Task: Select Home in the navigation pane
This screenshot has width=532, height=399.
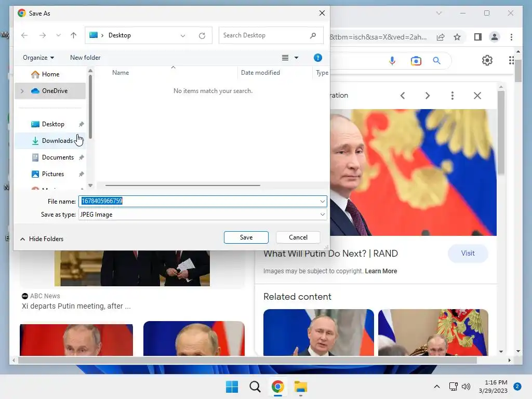Action: [x=50, y=74]
